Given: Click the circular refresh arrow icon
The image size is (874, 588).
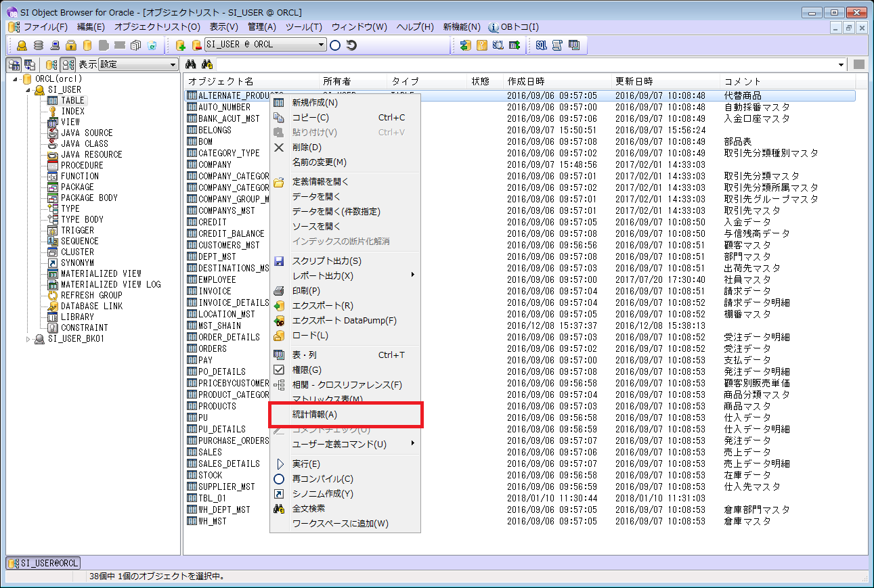Looking at the screenshot, I should (x=351, y=45).
